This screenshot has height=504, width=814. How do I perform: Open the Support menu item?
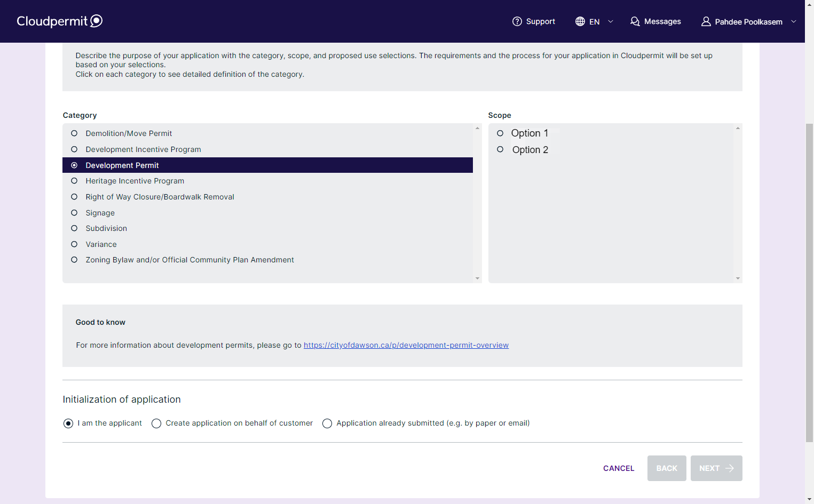point(534,21)
